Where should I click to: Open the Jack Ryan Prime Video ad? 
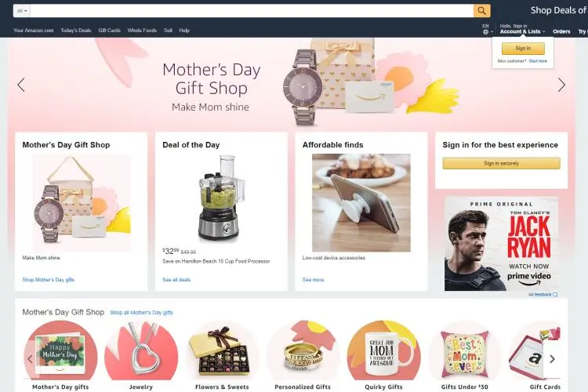502,244
